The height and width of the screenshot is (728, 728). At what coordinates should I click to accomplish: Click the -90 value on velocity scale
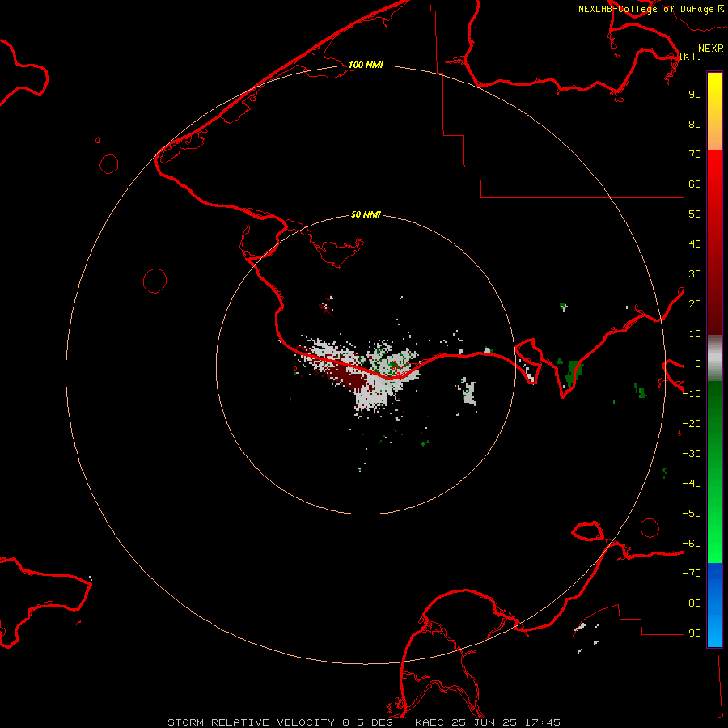pyautogui.click(x=692, y=633)
